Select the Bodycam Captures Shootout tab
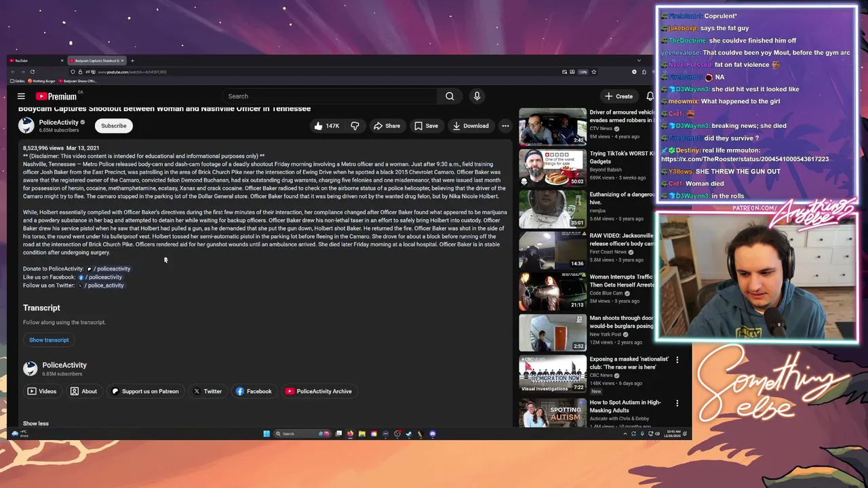Viewport: 868px width, 488px height. point(98,60)
